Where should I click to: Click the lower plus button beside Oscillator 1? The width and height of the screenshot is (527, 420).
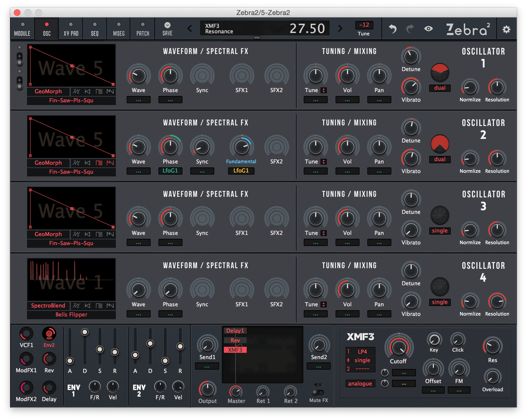20,80
